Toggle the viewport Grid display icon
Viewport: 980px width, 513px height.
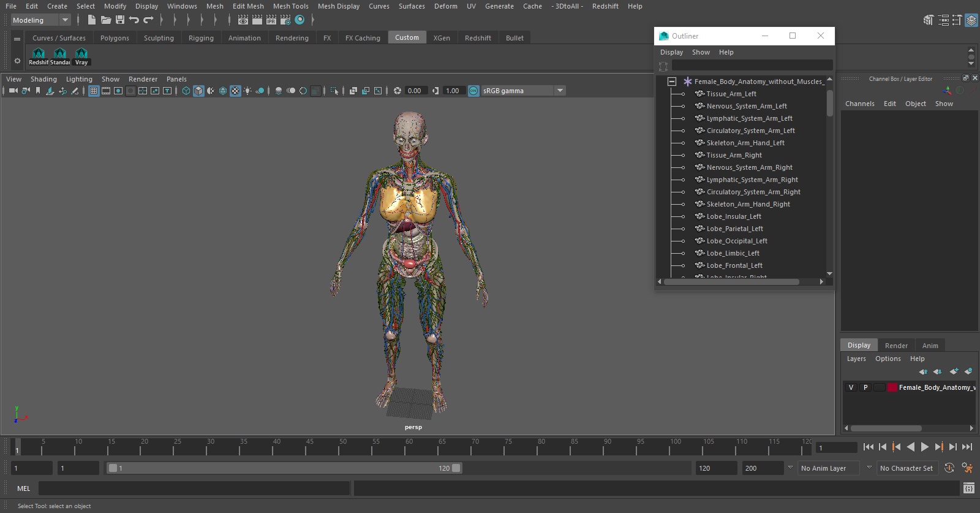coord(94,91)
